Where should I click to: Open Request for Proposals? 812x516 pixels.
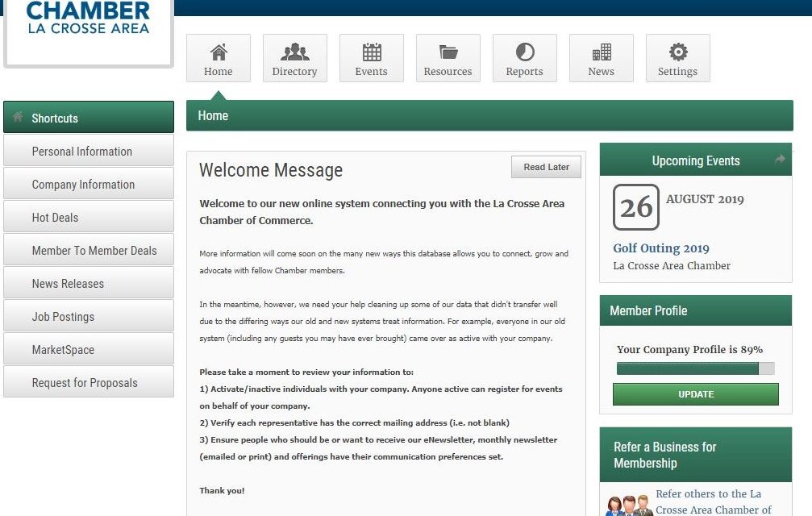(89, 382)
